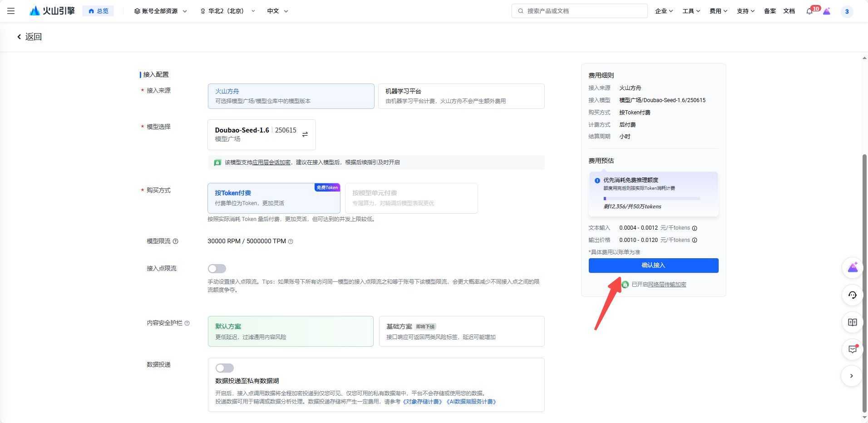Open the 备案 menu item

pos(770,11)
